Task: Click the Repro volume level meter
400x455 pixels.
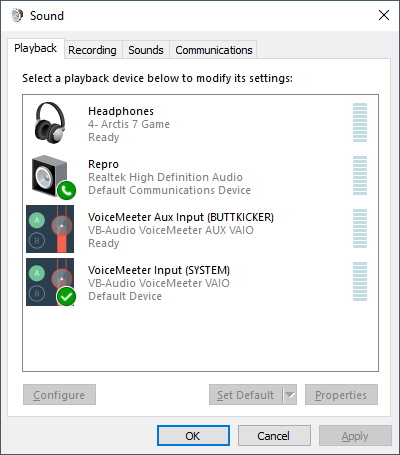Action: click(x=360, y=175)
